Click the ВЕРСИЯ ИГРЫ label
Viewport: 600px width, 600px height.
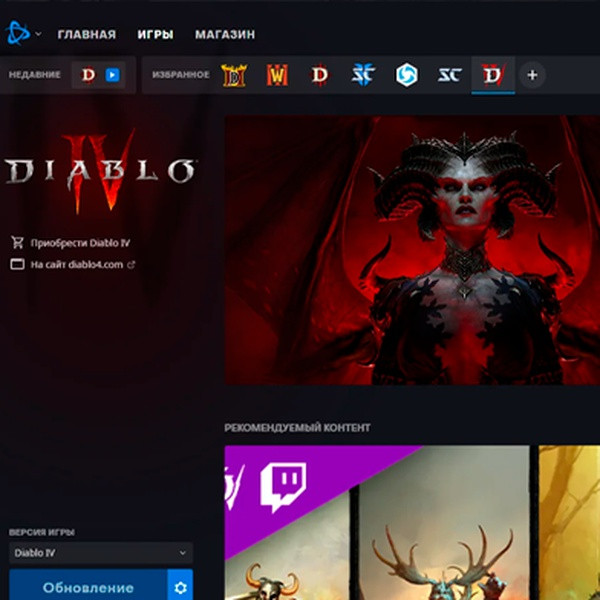[42, 532]
